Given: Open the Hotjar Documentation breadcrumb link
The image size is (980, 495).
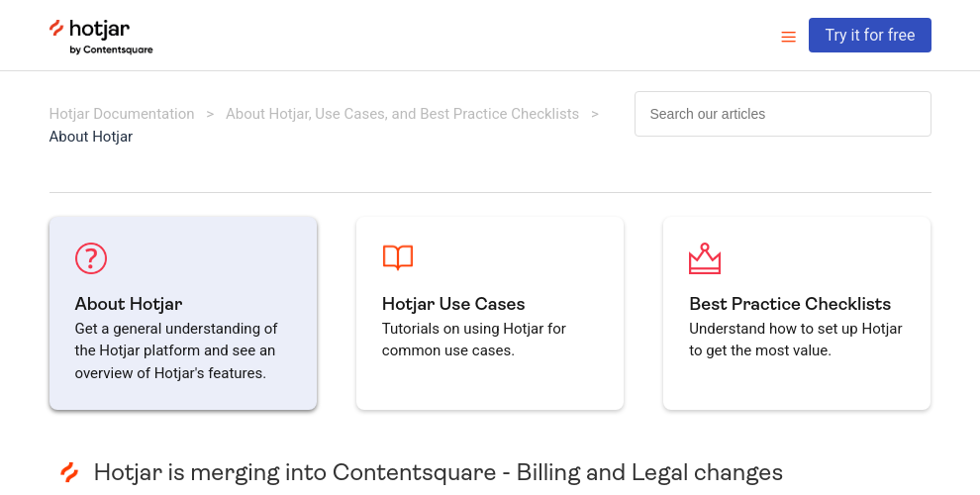Looking at the screenshot, I should click(x=122, y=114).
